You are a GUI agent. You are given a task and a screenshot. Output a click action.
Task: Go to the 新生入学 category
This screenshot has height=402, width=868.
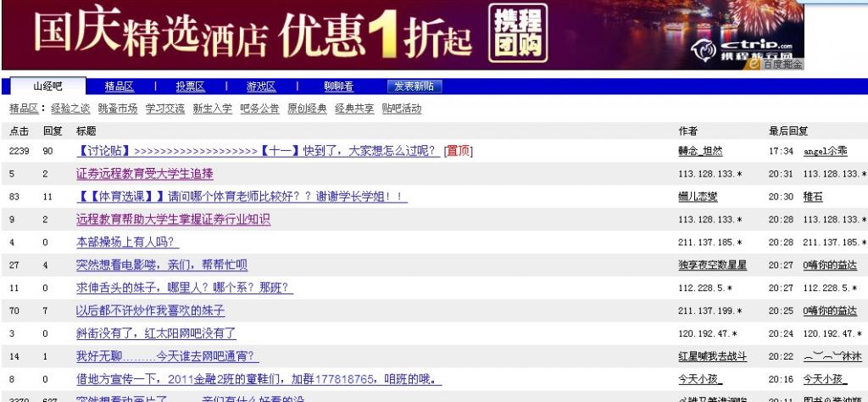pos(212,109)
